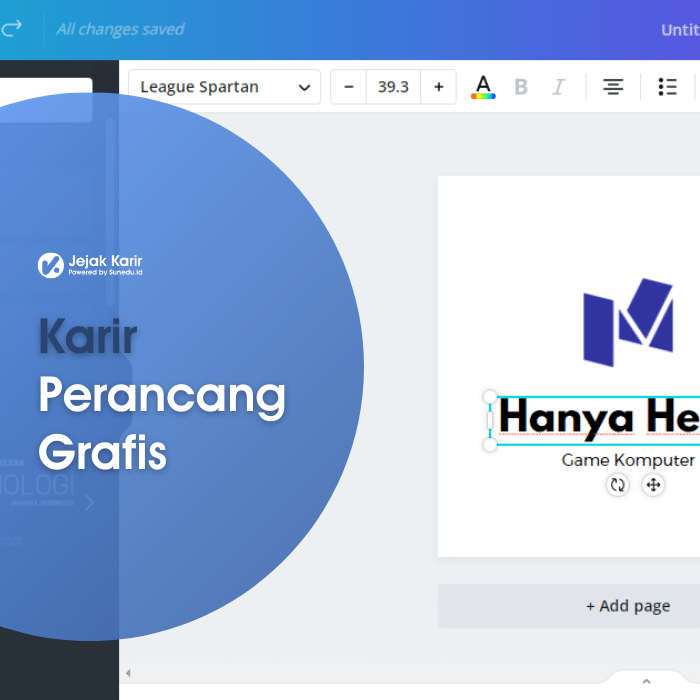
Task: Change text alignment
Action: (x=613, y=87)
